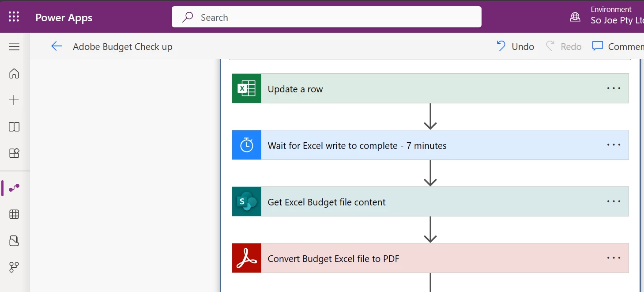Open the Learn book icon in sidebar
The height and width of the screenshot is (292, 644).
click(x=14, y=127)
